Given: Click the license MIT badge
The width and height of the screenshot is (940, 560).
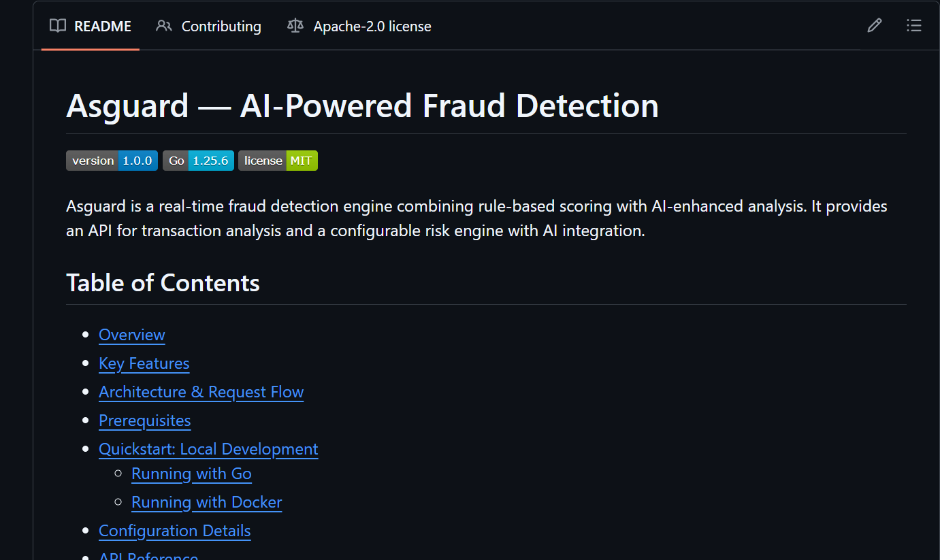Looking at the screenshot, I should click(x=278, y=161).
